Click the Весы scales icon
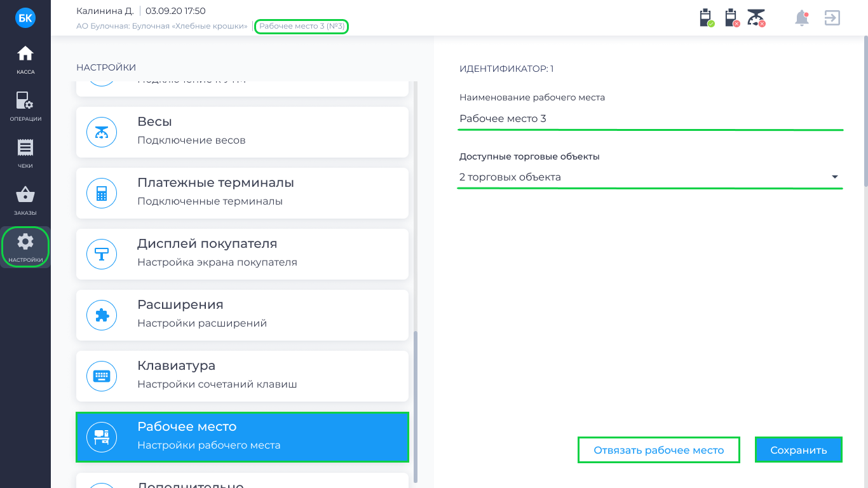The width and height of the screenshot is (868, 488). click(x=102, y=132)
